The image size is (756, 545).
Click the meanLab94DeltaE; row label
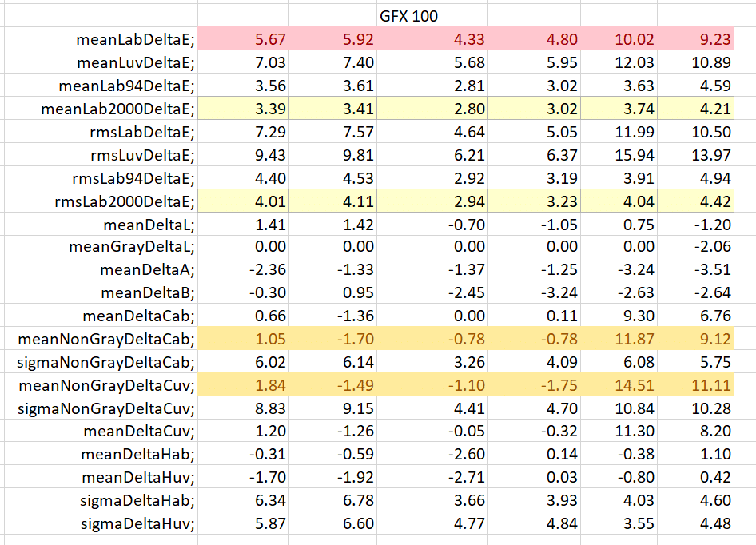coord(127,86)
